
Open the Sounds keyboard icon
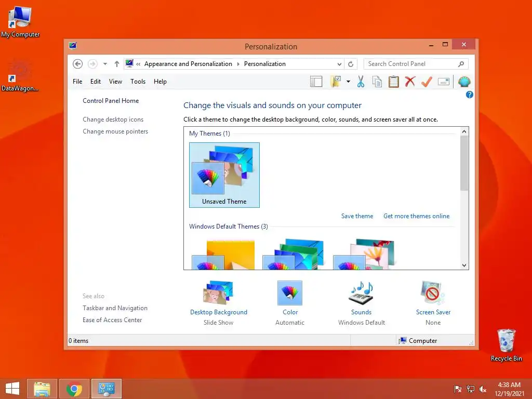(362, 292)
